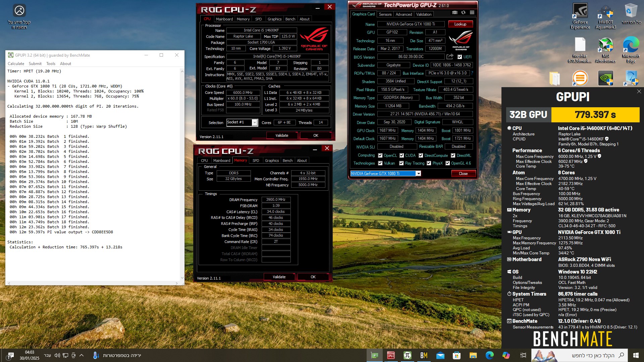Open the Advanced tab in GPU-Z
This screenshot has width=644, height=362.
coord(404,14)
